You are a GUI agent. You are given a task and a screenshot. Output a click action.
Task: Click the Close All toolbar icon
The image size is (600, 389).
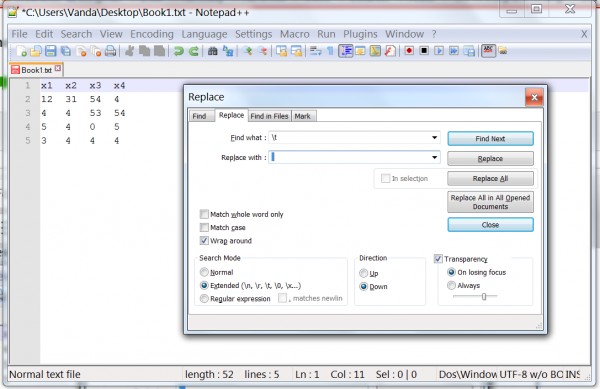click(x=96, y=51)
